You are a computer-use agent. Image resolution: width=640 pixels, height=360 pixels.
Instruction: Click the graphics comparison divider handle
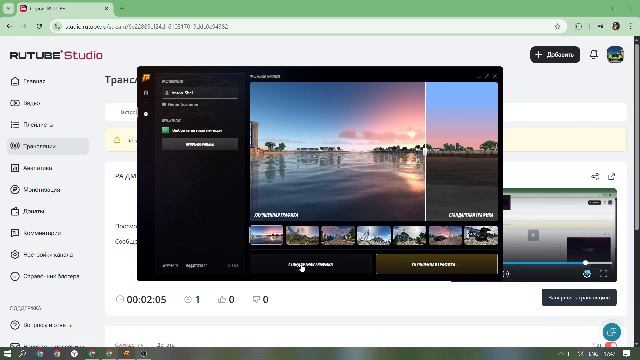point(425,151)
